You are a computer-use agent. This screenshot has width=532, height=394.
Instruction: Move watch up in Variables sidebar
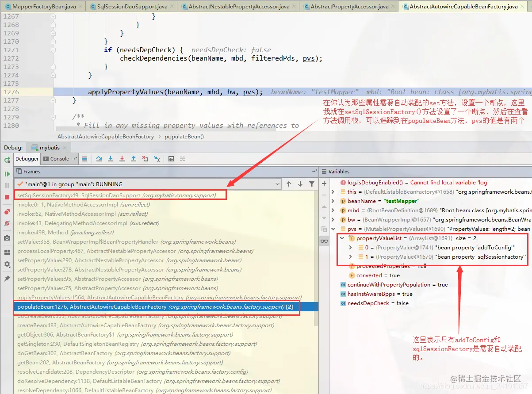click(x=324, y=206)
